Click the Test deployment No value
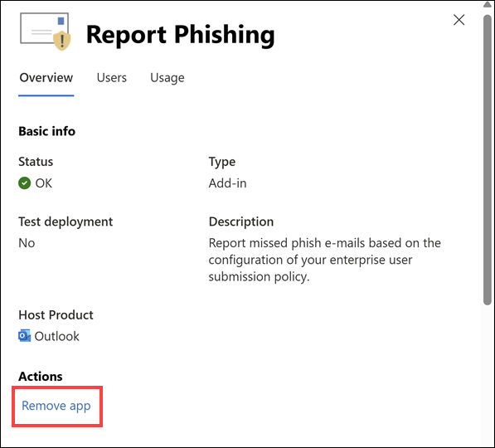Viewport: 495px width, 448px height. click(x=27, y=243)
